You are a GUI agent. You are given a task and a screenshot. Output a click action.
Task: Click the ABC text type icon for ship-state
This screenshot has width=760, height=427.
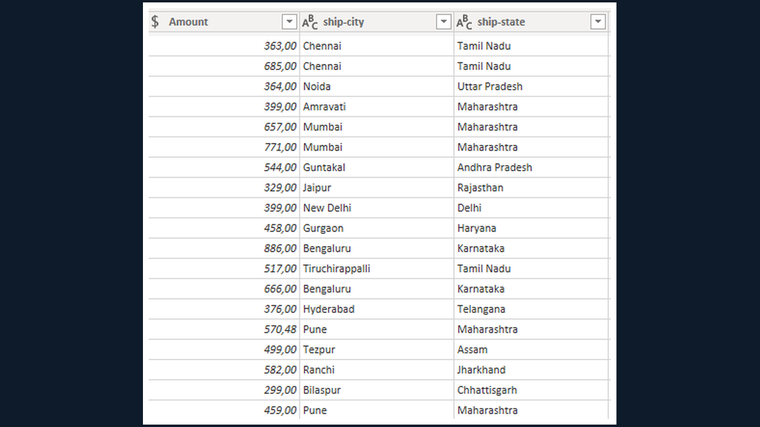(x=464, y=22)
